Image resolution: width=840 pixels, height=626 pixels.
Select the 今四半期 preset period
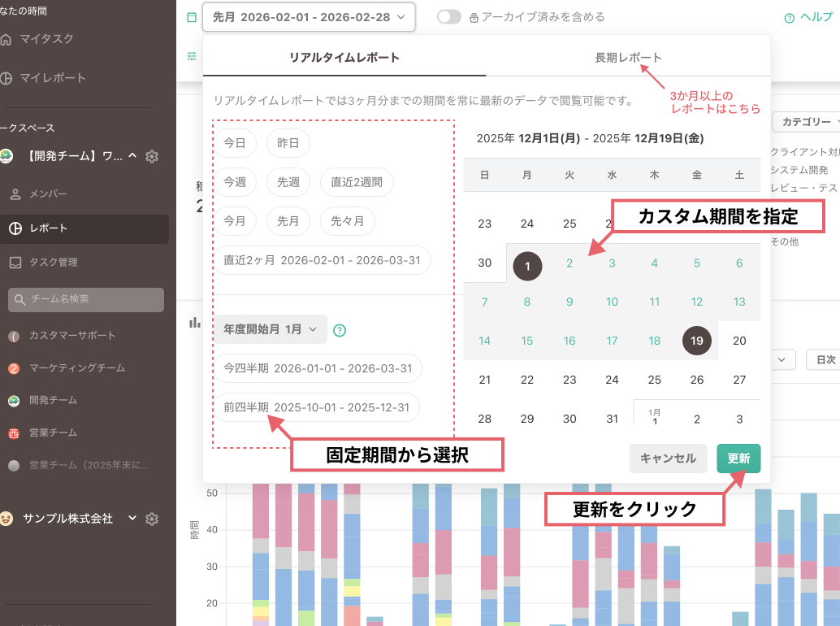click(317, 368)
